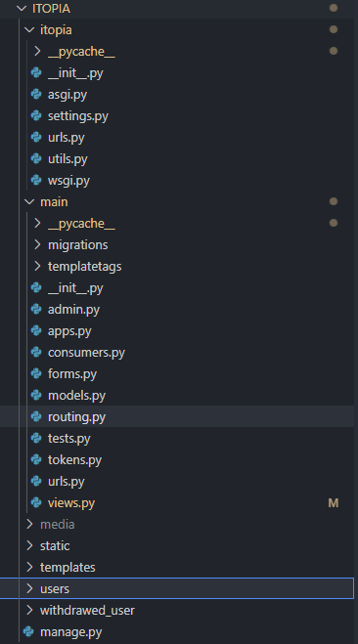
Task: Open forms.py file
Action: (x=72, y=374)
